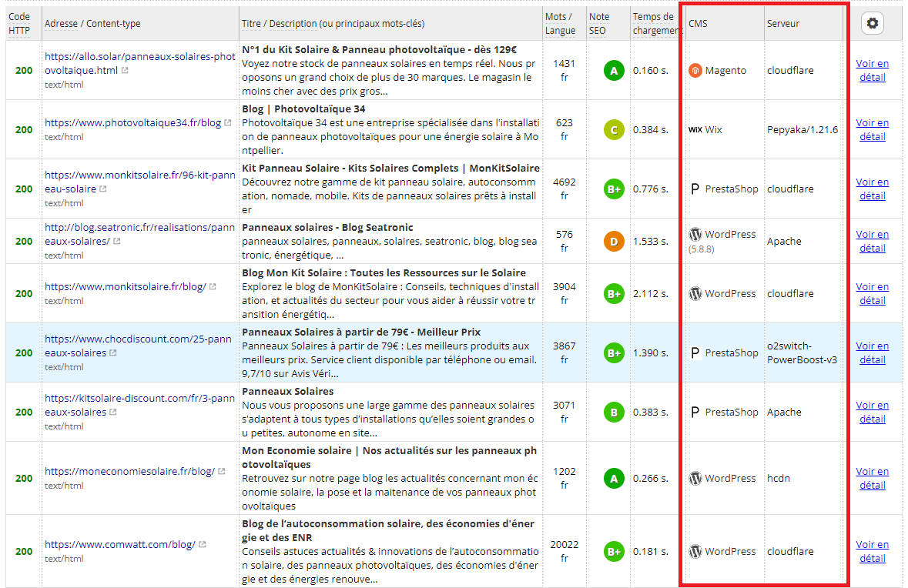Click WordPress icon in blog.seatronic.fr row
Screen dimensions: 908x588
coord(695,235)
